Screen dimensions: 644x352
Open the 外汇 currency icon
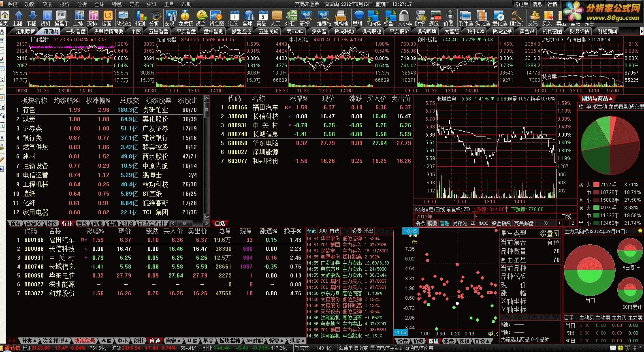[290, 18]
